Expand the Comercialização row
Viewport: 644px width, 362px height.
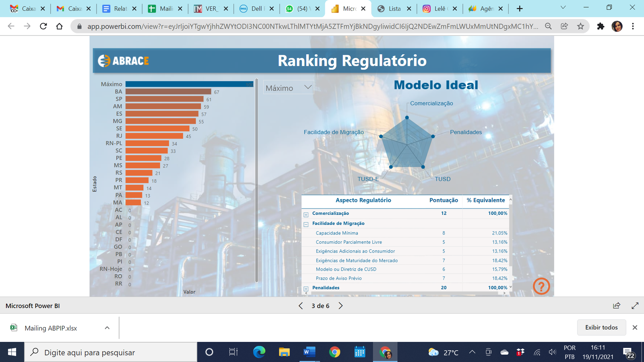coord(306,214)
